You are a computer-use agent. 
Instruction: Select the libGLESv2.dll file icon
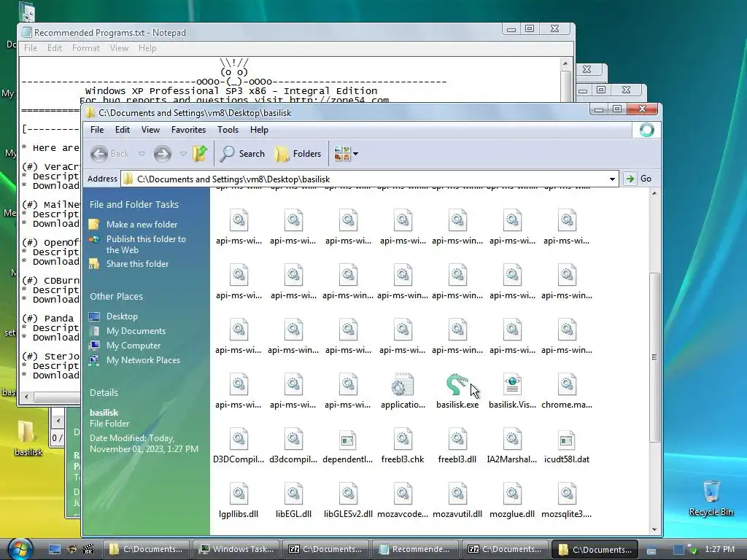pos(348,494)
